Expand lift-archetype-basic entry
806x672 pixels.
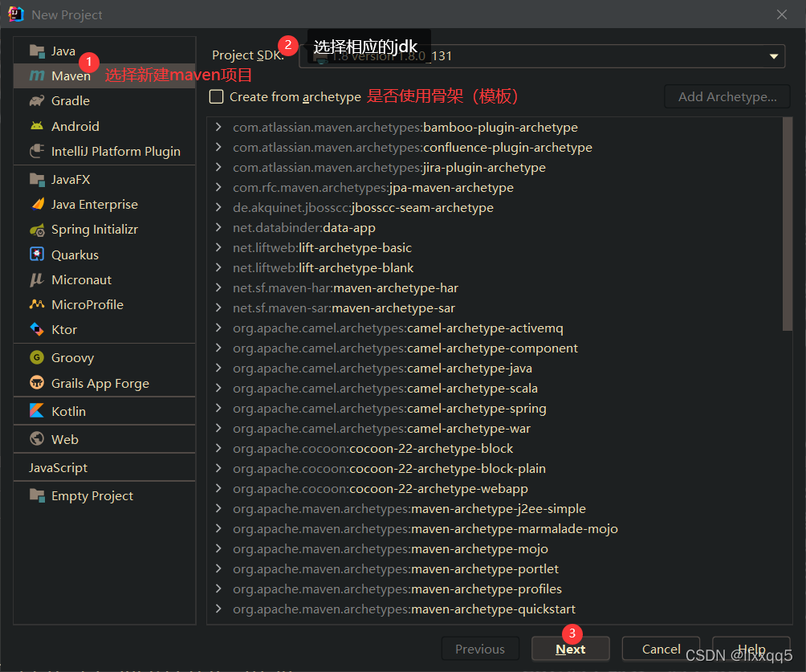[218, 247]
